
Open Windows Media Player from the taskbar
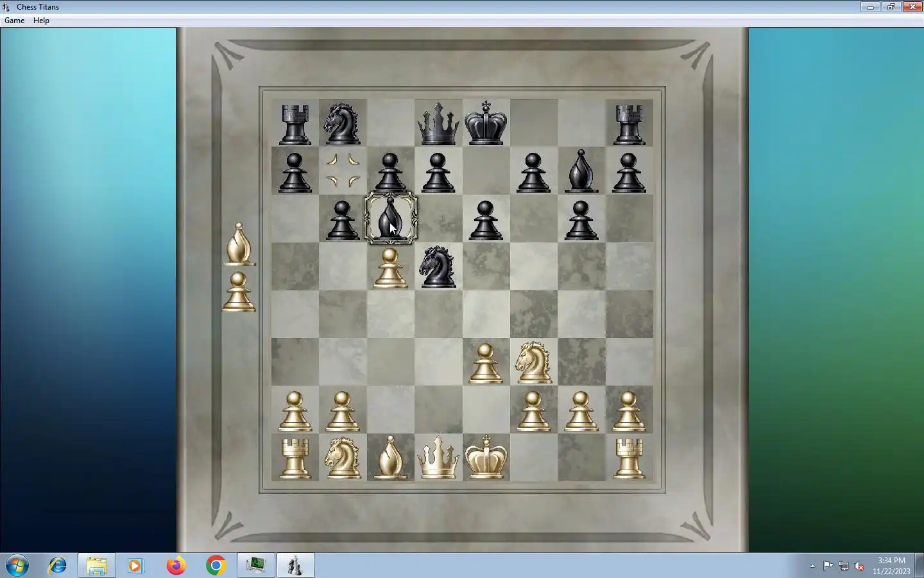tap(135, 566)
